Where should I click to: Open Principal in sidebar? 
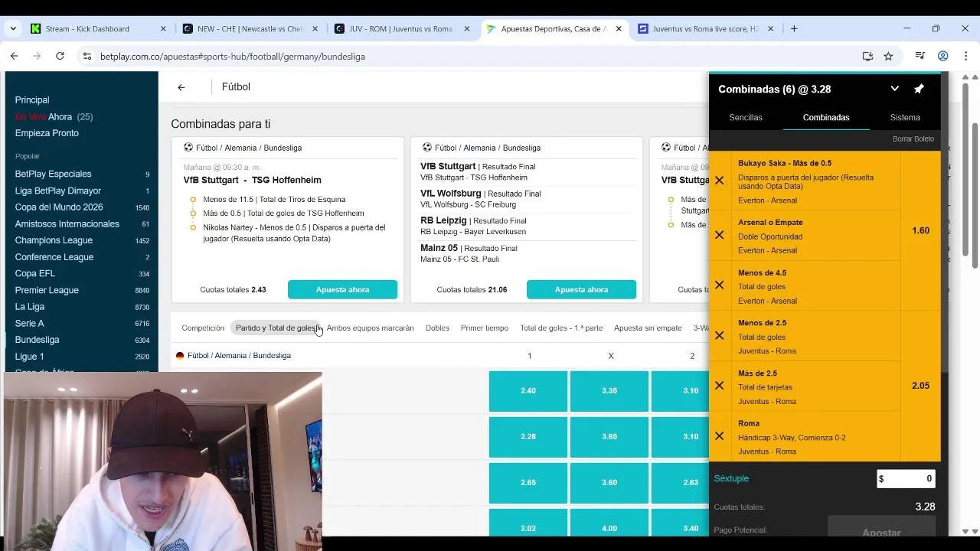[x=32, y=100]
